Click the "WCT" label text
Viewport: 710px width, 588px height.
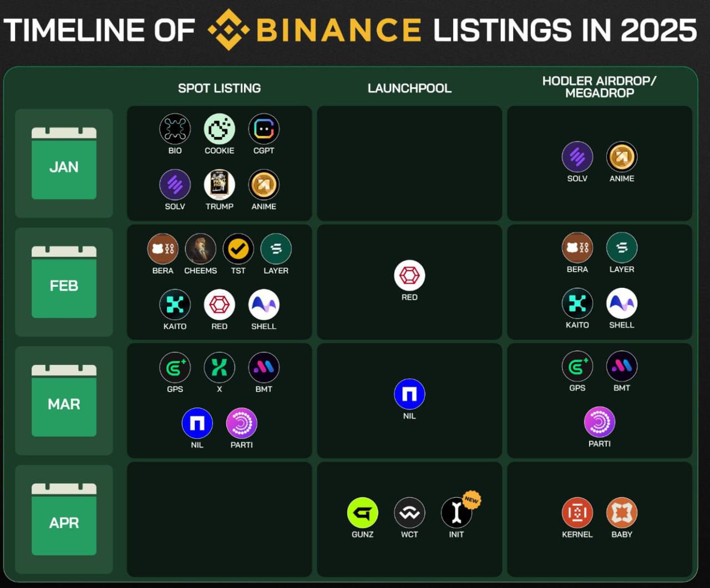point(409,535)
